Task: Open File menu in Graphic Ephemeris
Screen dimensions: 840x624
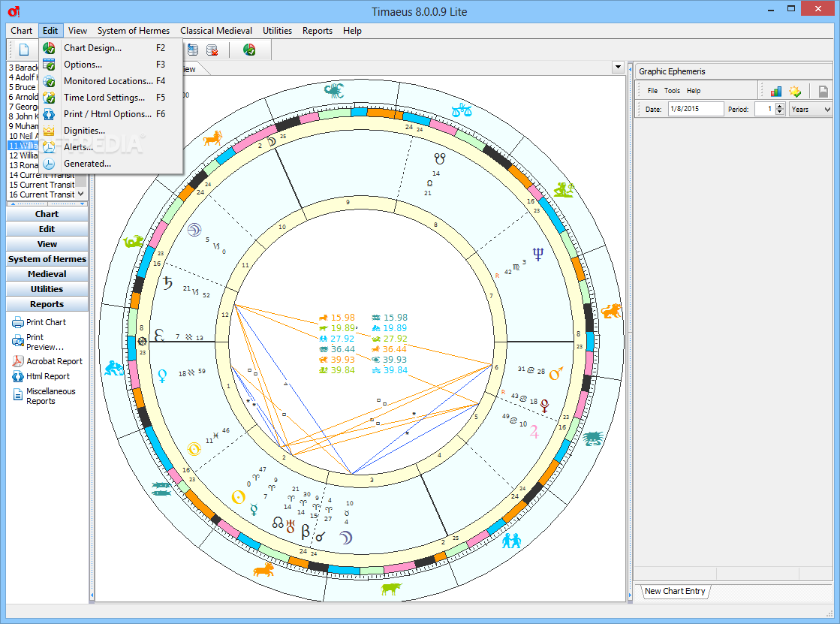Action: [652, 91]
